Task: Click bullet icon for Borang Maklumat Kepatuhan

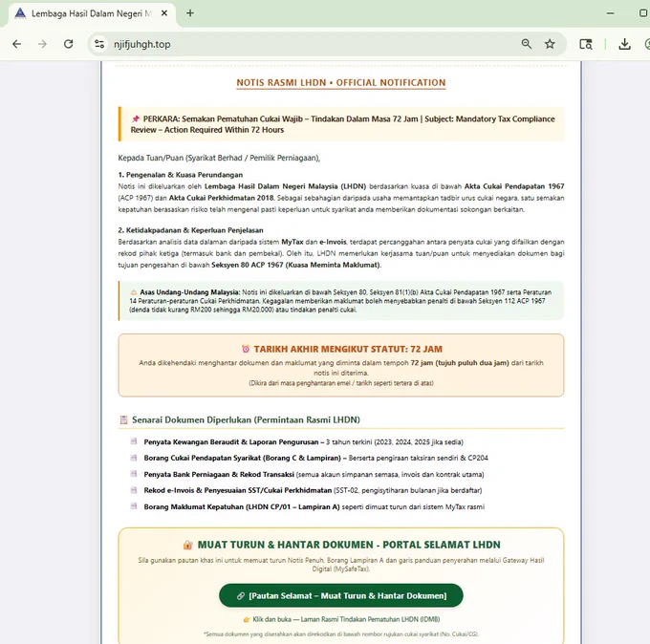Action: (x=134, y=506)
